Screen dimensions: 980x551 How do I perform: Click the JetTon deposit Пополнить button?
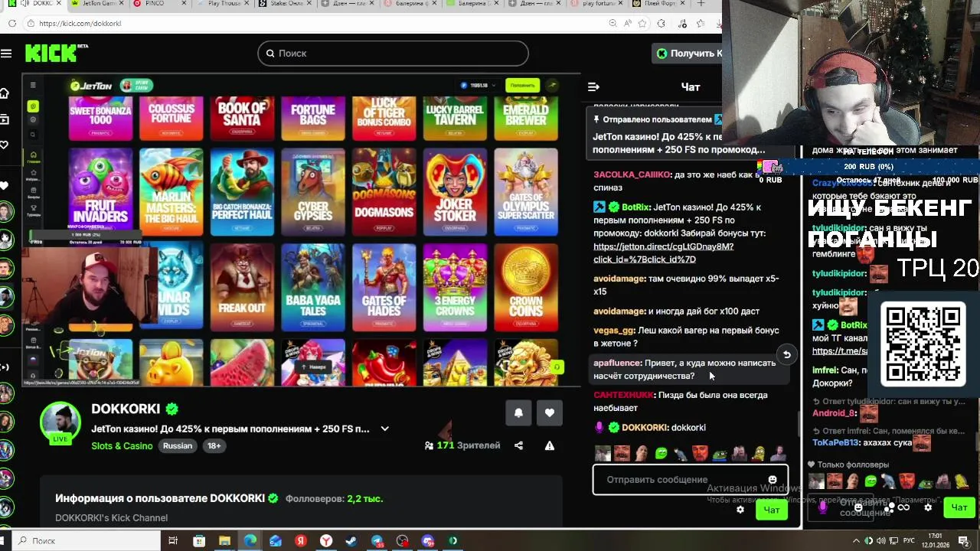[522, 85]
